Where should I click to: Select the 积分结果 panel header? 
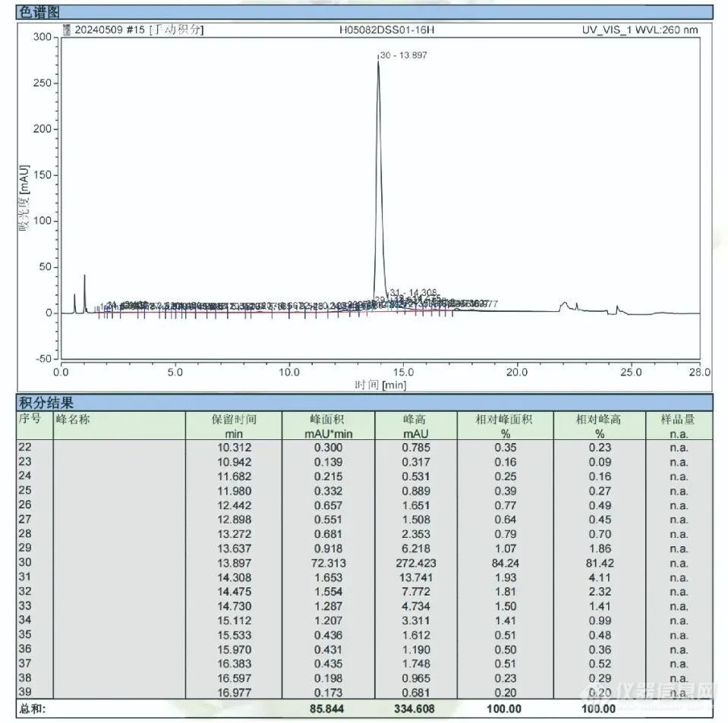click(47, 403)
